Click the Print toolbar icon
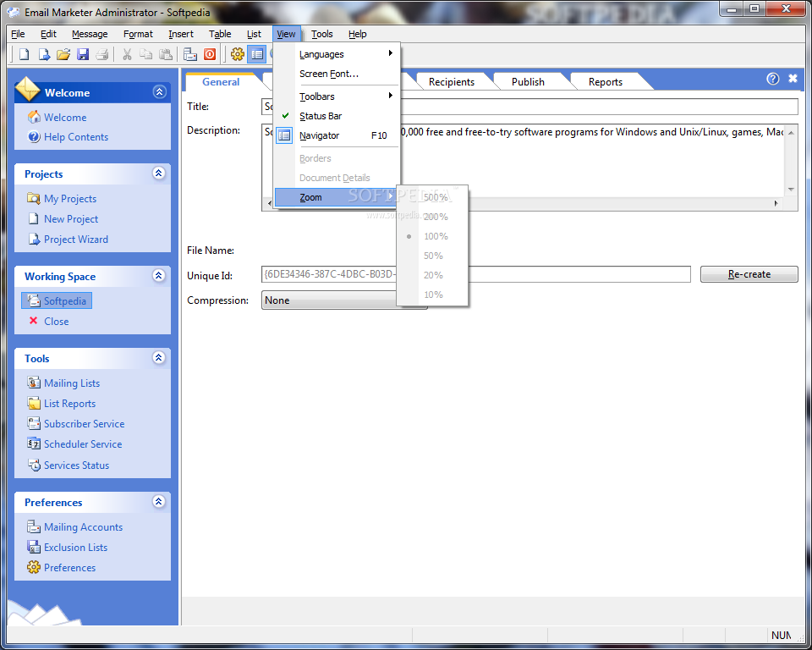The height and width of the screenshot is (650, 812). coord(102,54)
